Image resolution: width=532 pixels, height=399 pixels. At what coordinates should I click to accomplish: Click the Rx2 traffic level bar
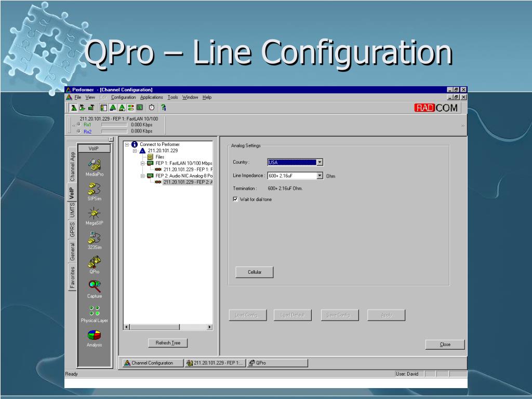[x=114, y=131]
